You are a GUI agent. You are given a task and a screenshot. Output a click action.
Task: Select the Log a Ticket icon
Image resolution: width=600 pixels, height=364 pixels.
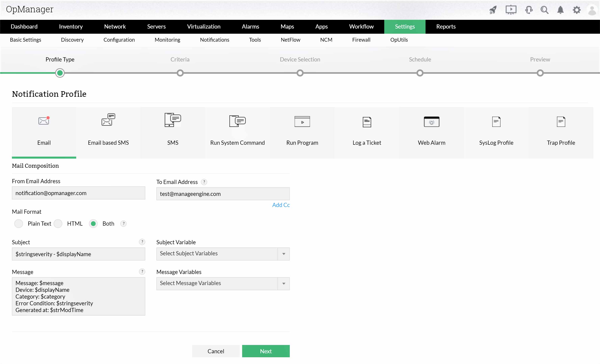pos(366,122)
